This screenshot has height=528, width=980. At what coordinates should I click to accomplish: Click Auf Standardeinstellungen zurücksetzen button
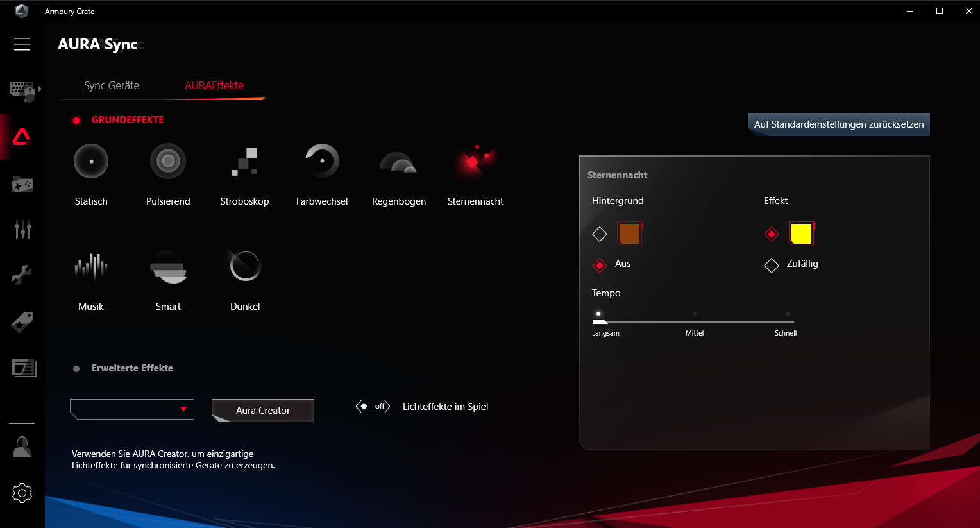(839, 124)
